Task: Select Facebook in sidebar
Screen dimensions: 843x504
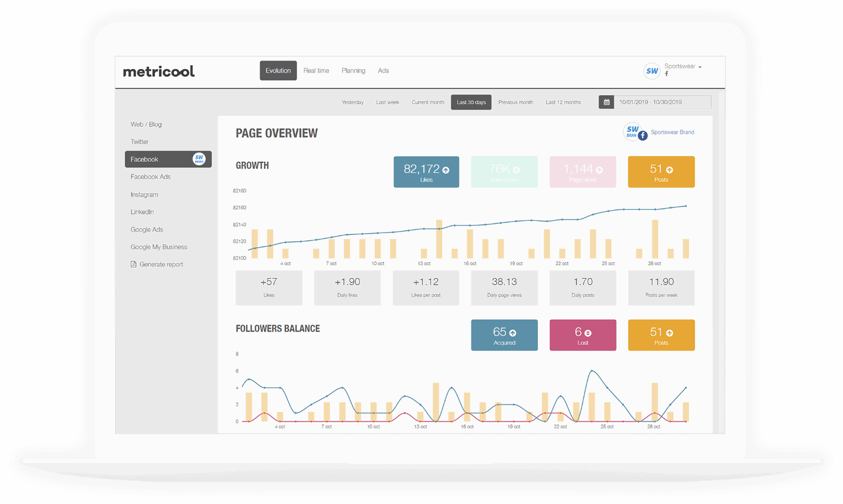Action: click(168, 159)
